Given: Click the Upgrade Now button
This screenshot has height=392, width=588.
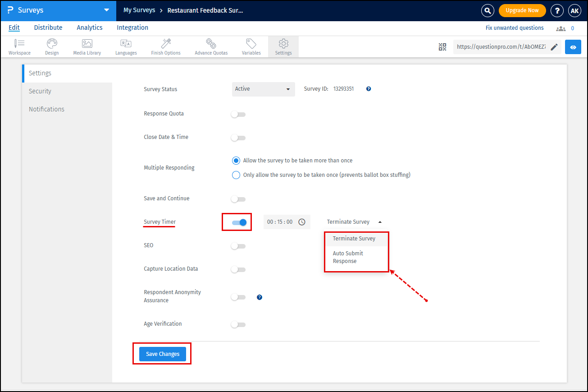Looking at the screenshot, I should click(522, 10).
